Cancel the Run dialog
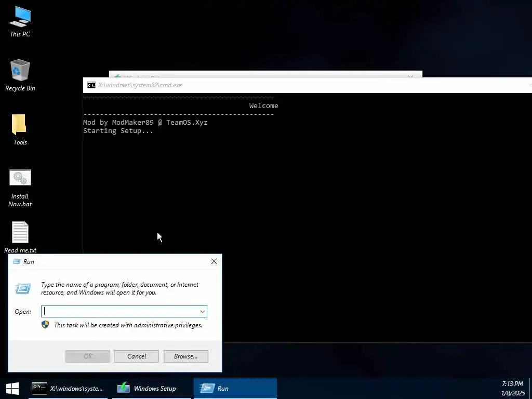532x399 pixels. 137,356
